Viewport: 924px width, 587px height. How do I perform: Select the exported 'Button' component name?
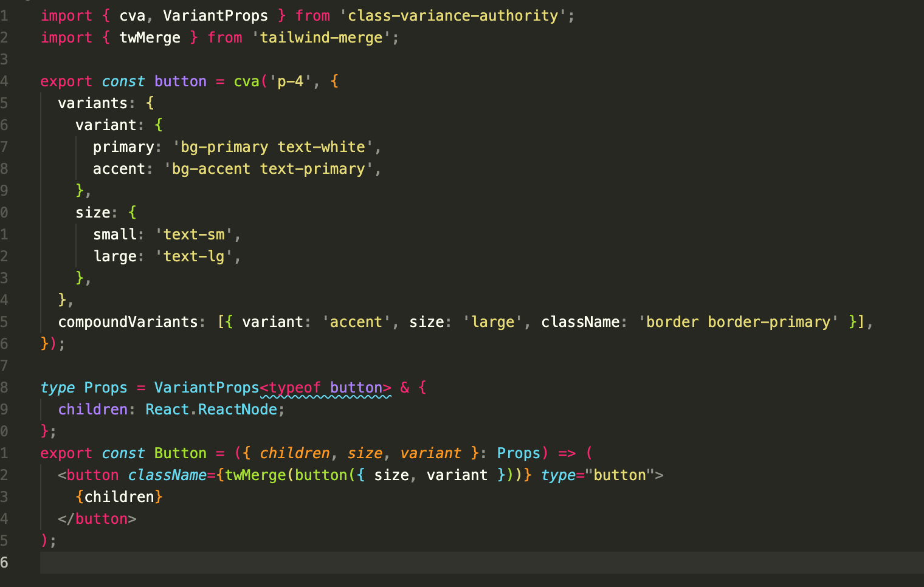click(x=180, y=453)
